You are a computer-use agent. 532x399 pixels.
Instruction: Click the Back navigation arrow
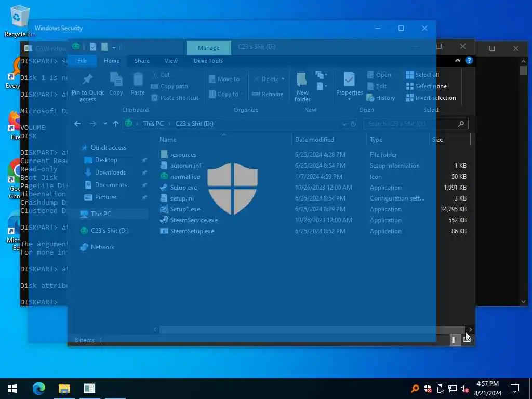77,124
